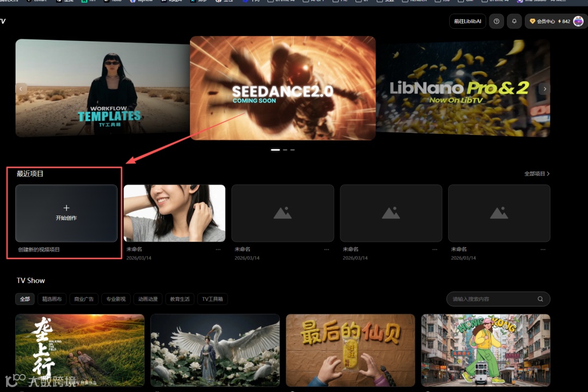Screen dimensions: 588x392
Task: Select the TV工具箱 tab
Action: click(x=212, y=299)
